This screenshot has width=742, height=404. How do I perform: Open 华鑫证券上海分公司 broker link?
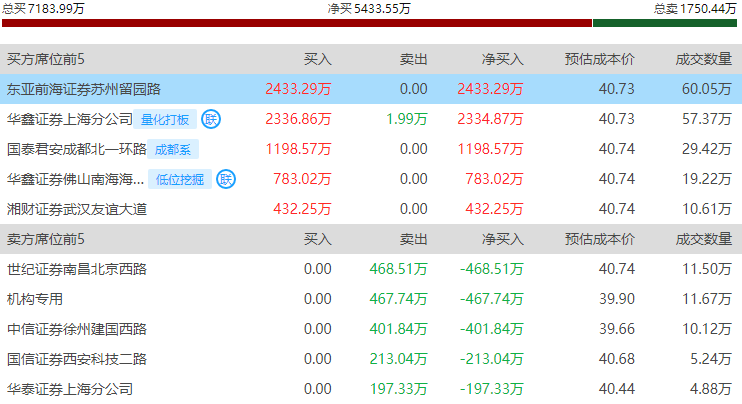coord(69,120)
